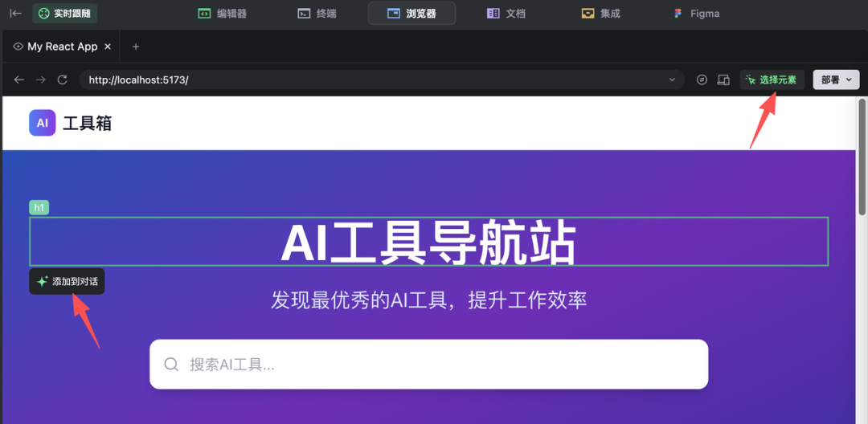
Task: Go back in browser history
Action: (x=19, y=79)
